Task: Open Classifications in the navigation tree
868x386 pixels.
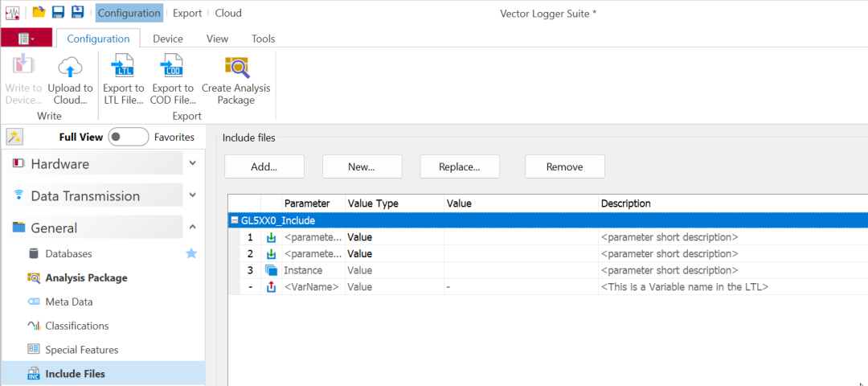Action: point(77,326)
